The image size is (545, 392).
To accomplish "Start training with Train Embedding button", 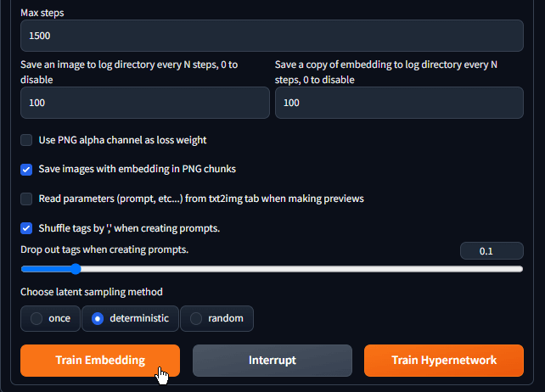I will [x=100, y=361].
